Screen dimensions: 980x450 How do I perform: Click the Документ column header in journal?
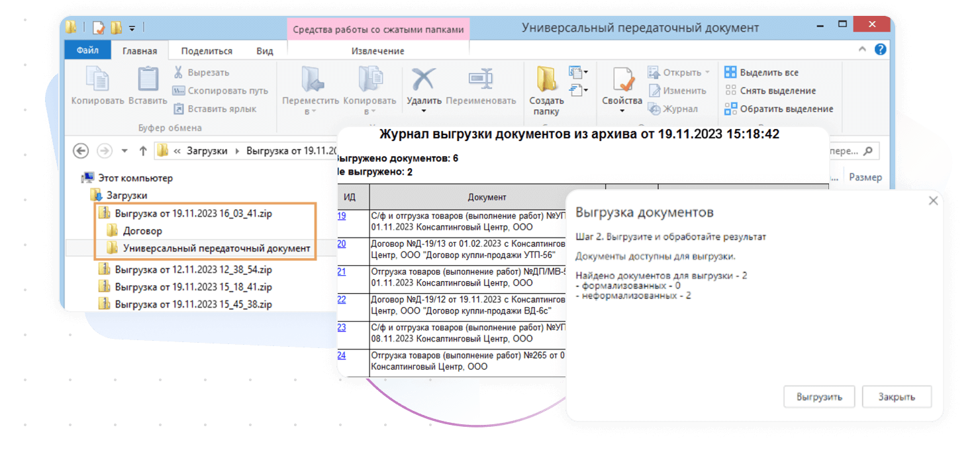tap(487, 197)
